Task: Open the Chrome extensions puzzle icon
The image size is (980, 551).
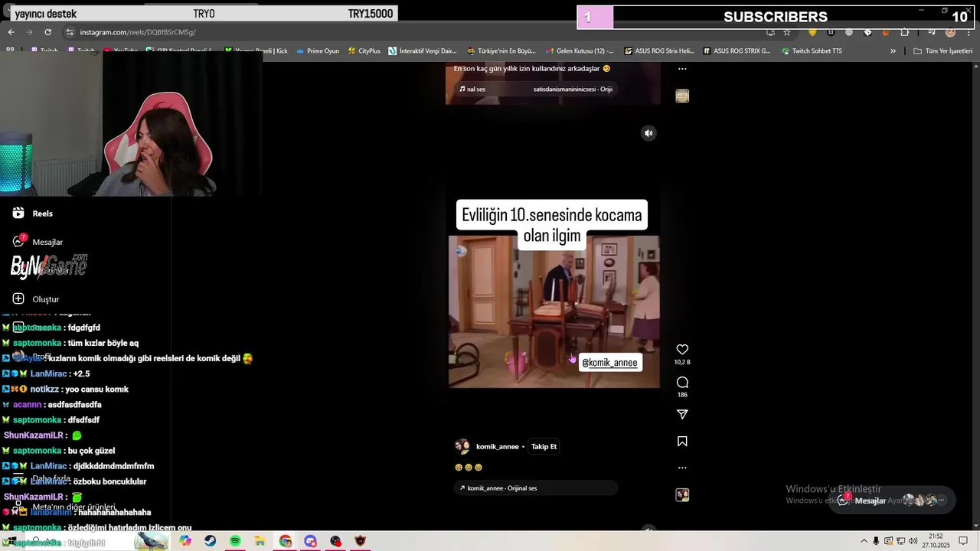Action: (905, 32)
